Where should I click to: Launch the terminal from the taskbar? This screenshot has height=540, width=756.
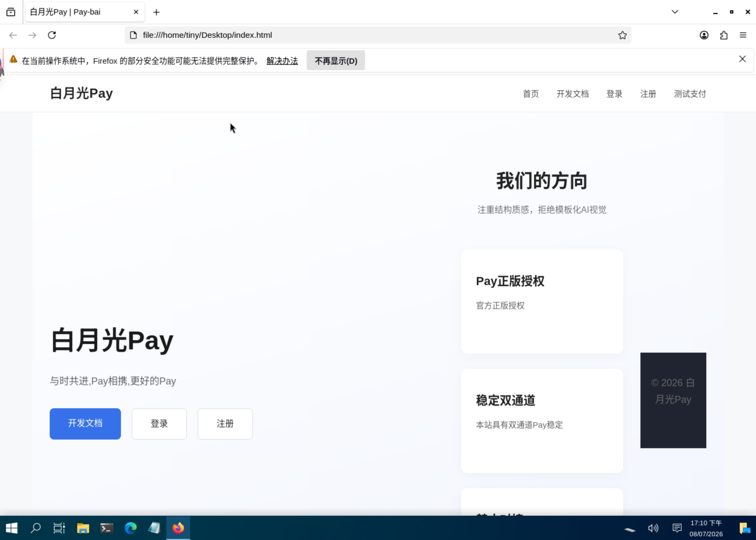tap(107, 528)
